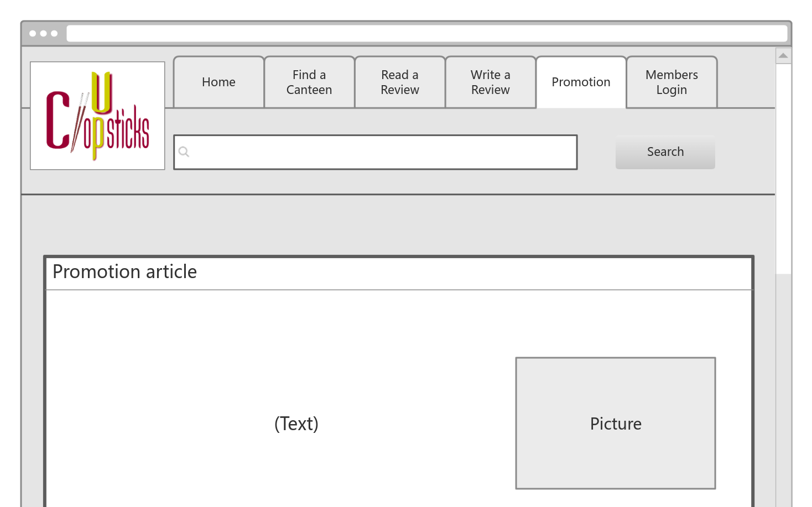Screen dimensions: 812x507
Task: Click the middle browser window dot
Action: coord(43,34)
